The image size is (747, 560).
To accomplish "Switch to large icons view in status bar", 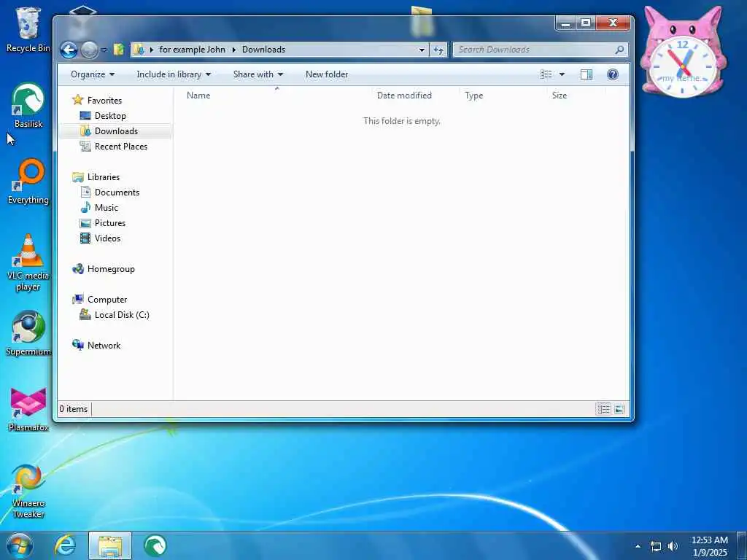I will [x=619, y=409].
